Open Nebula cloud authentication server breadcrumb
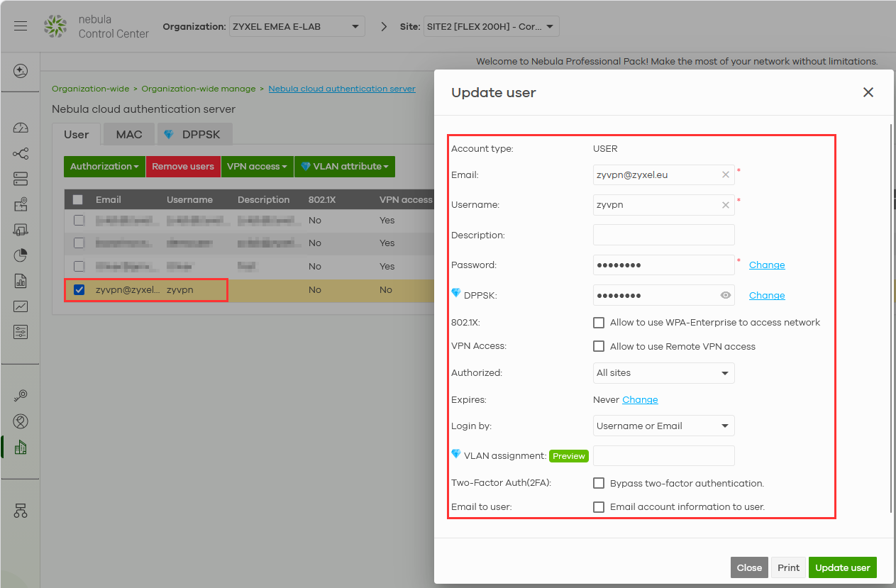Viewport: 896px width, 588px height. coord(342,89)
